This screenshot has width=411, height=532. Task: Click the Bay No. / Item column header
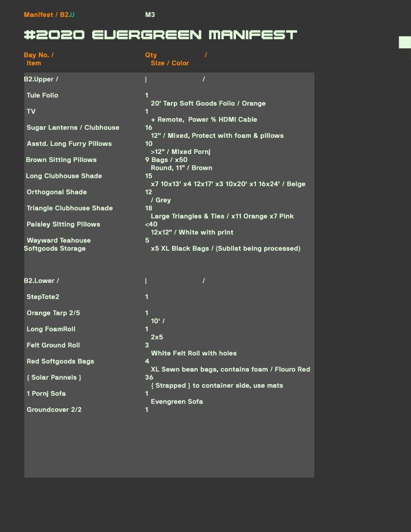pos(38,59)
